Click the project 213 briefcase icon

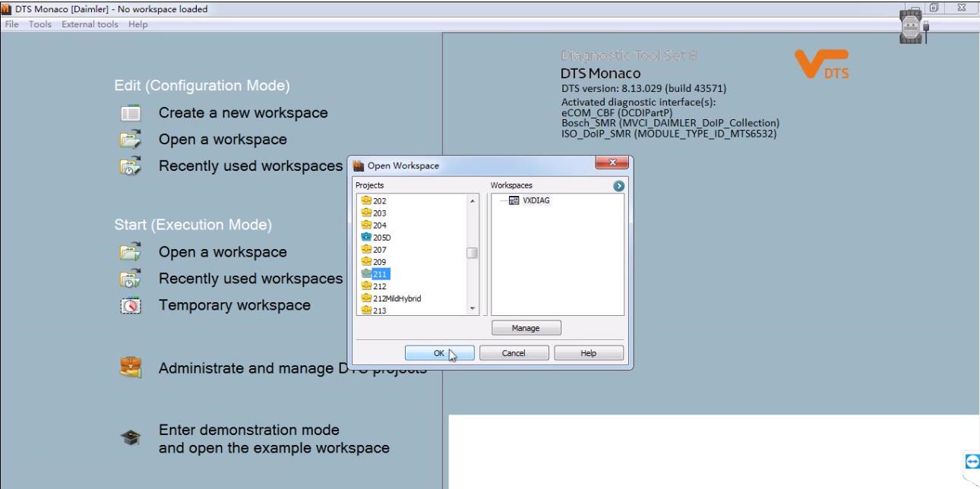coord(367,311)
